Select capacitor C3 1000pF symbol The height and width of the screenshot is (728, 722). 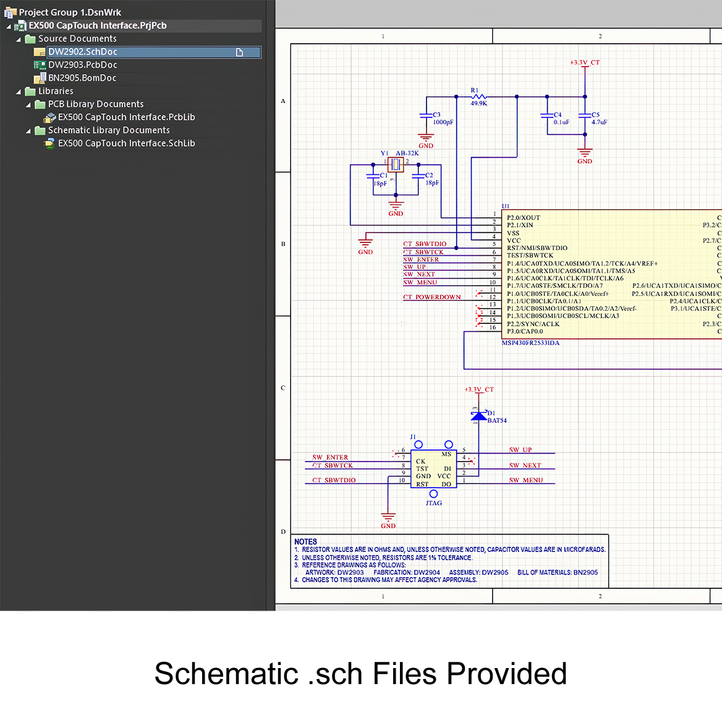[x=427, y=116]
